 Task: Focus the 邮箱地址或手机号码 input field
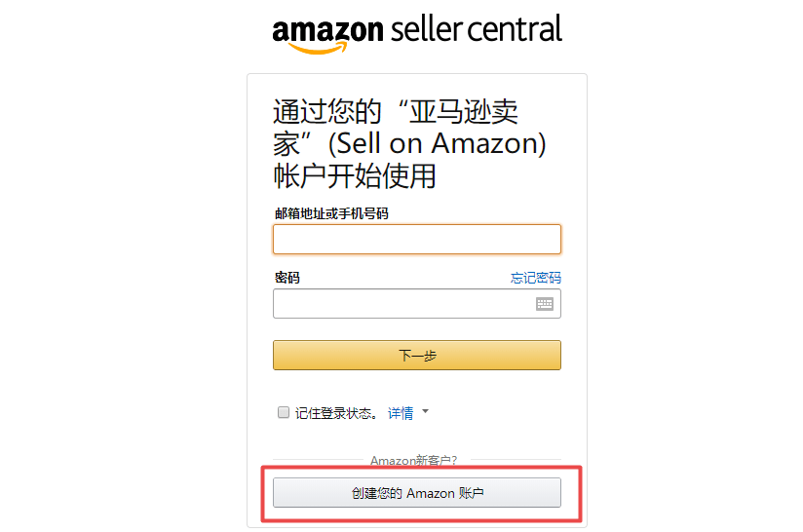(x=416, y=240)
